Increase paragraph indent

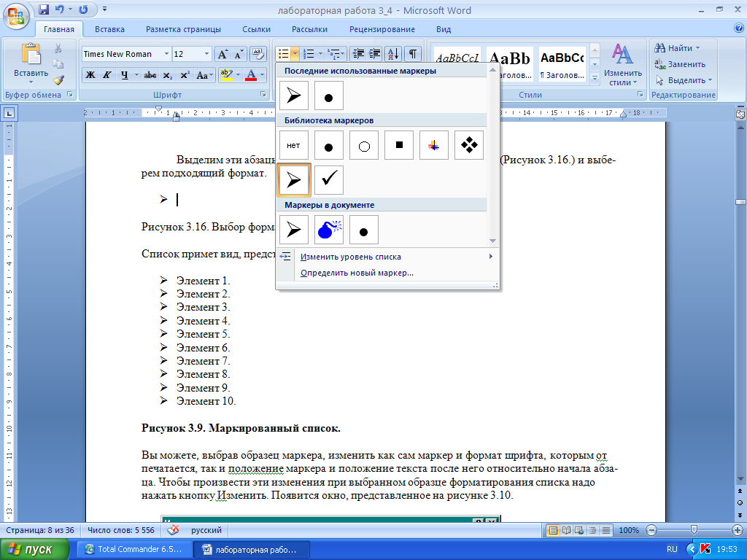[x=375, y=54]
